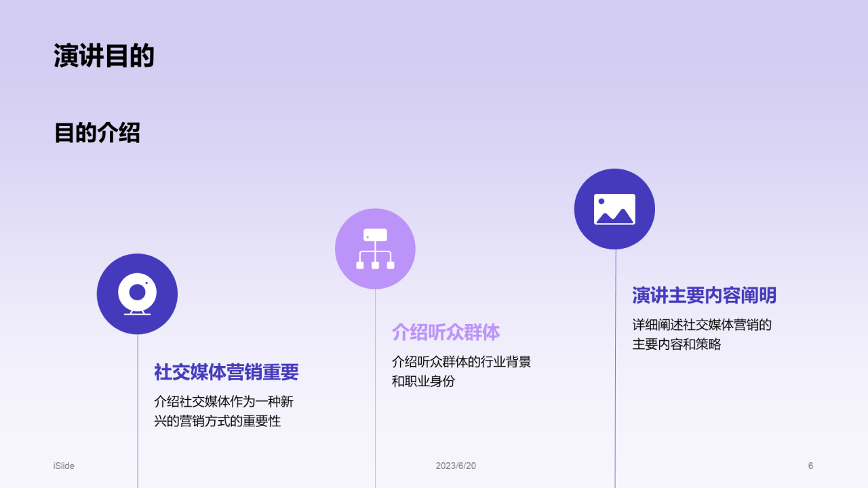Click the iSlide footer text
868x488 pixels.
click(x=63, y=466)
